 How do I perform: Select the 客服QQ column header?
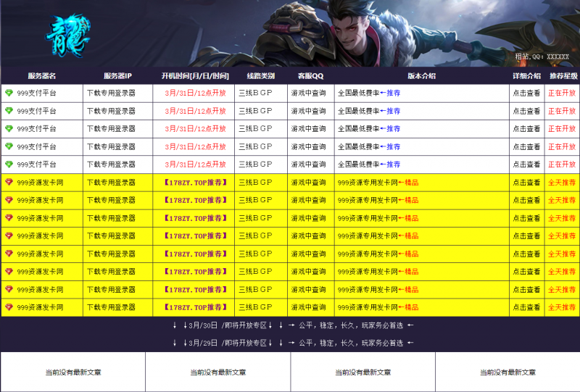[311, 76]
